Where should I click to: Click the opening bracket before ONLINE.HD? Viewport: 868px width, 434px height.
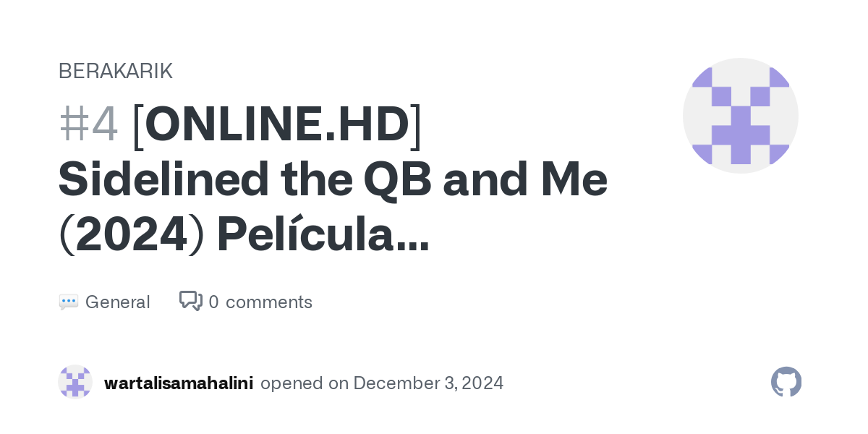point(139,124)
